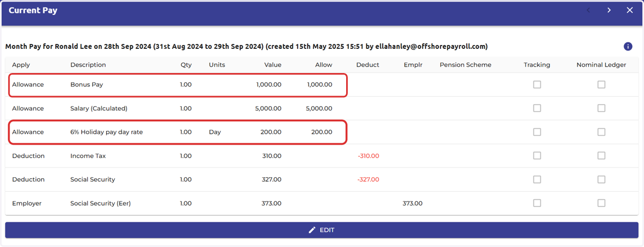Toggle Nominal Ledger for the Salary (Calculated) row
The height and width of the screenshot is (247, 644).
click(601, 108)
